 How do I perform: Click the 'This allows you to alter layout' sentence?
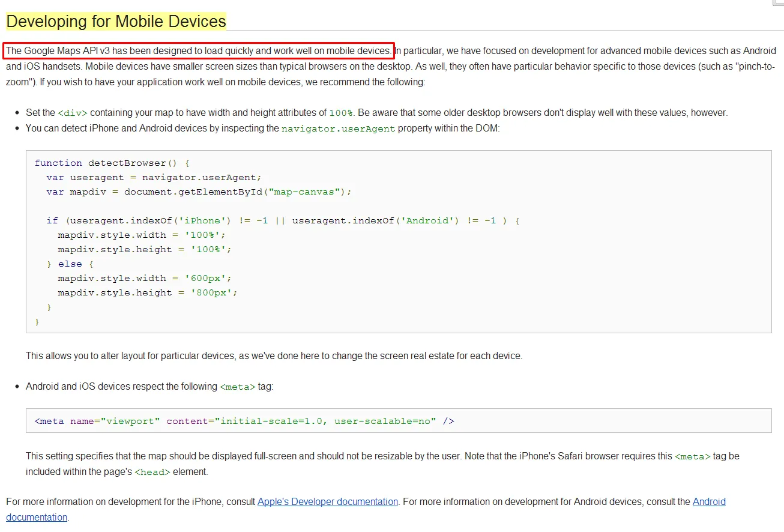(x=274, y=355)
